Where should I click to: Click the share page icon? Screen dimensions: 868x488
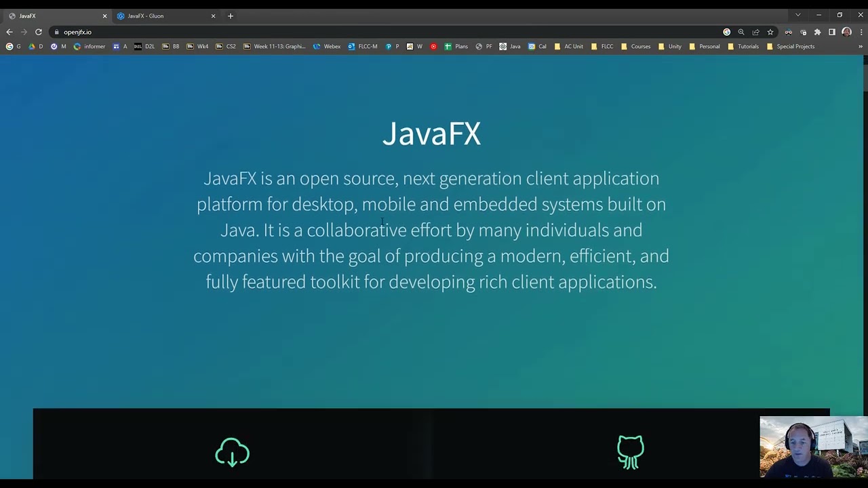tap(755, 32)
